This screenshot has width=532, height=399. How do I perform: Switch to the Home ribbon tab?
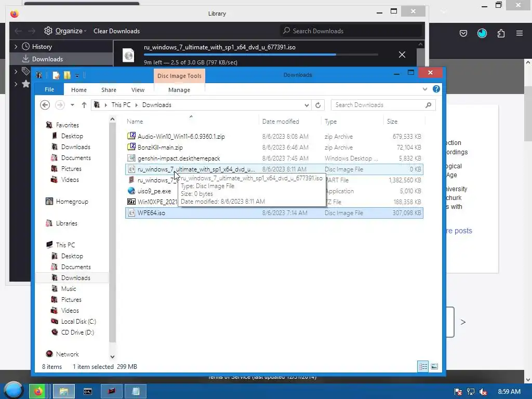point(79,90)
